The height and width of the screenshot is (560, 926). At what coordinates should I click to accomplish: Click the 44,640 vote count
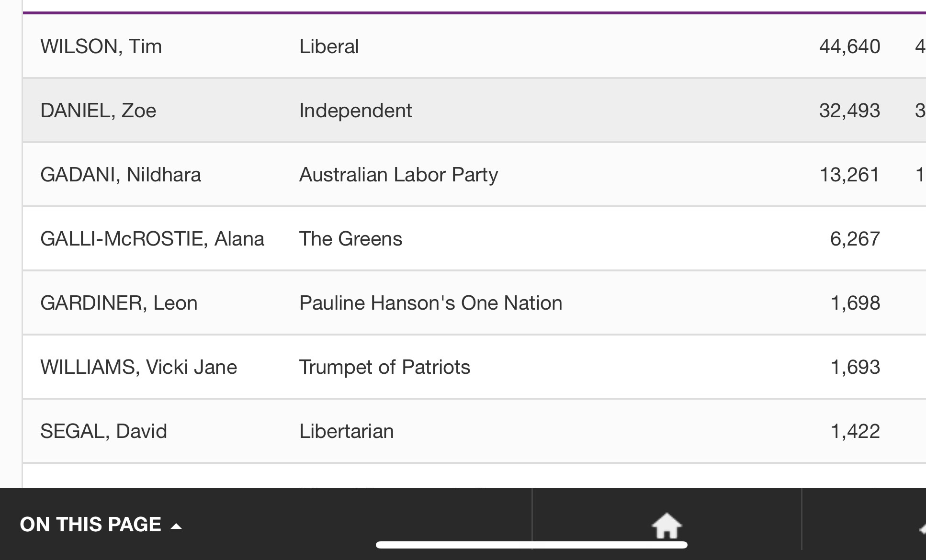[849, 46]
